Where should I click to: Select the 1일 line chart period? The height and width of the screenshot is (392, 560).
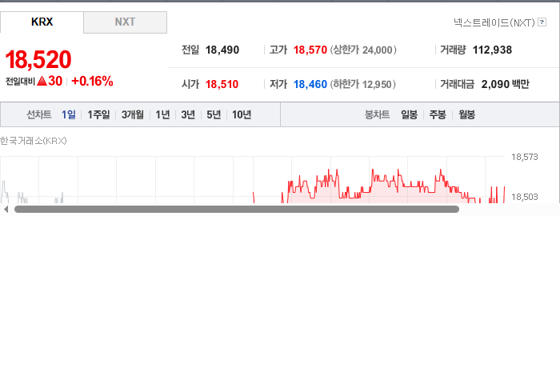coord(69,114)
